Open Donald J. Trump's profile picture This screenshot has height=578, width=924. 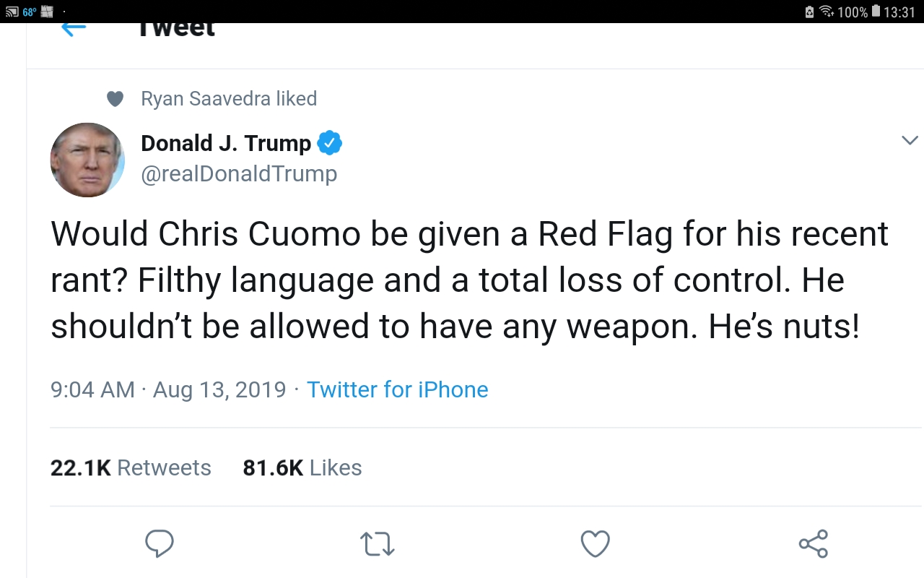[x=87, y=160]
